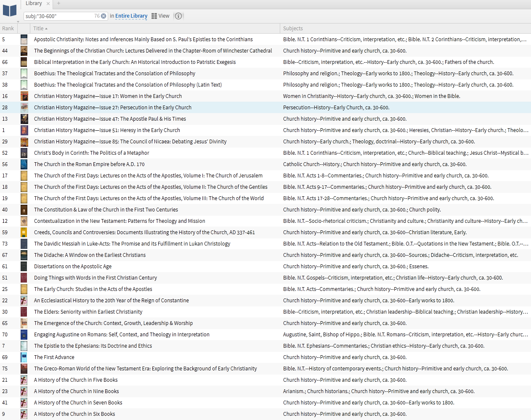Clear the search query with X icon
The width and height of the screenshot is (531, 420).
coord(104,16)
